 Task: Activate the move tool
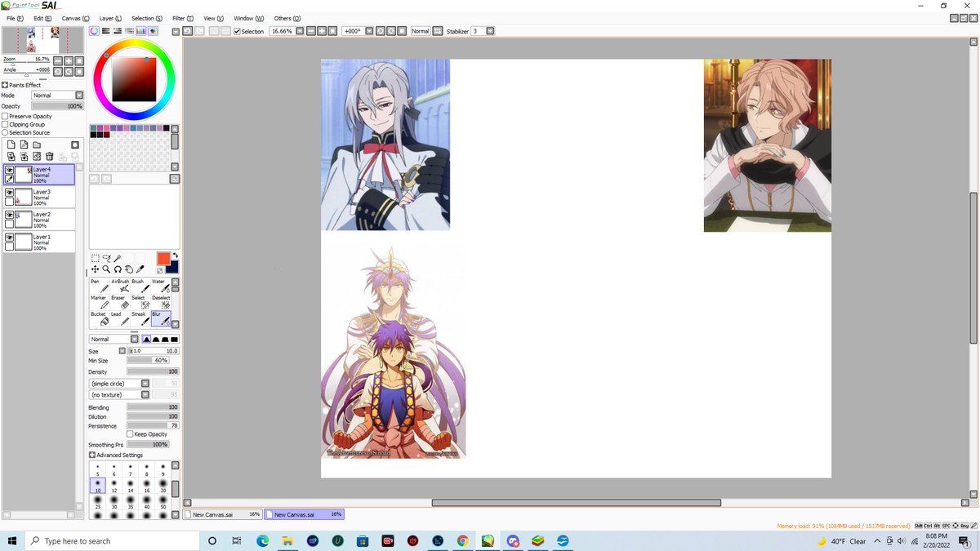[96, 269]
